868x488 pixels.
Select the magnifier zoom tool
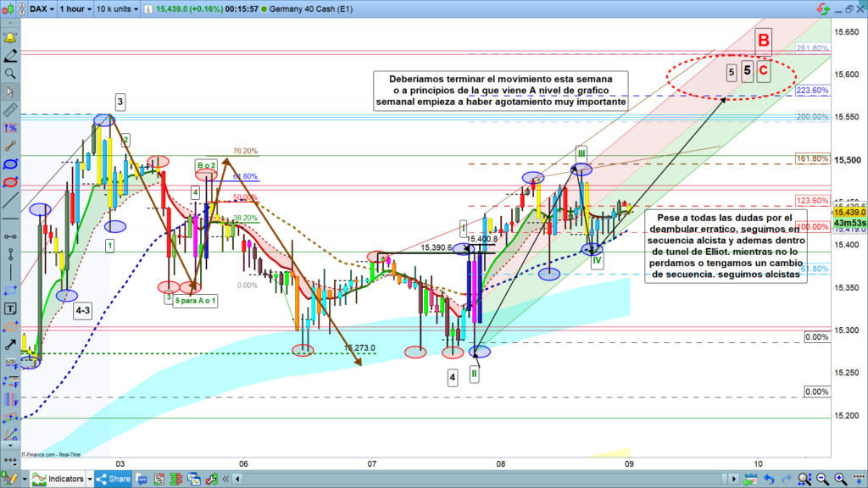[x=10, y=74]
